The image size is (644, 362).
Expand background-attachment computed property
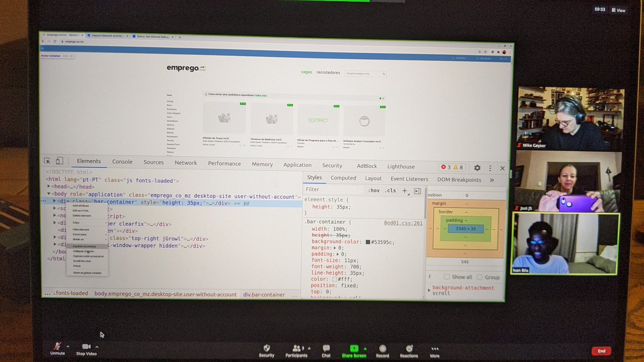click(x=429, y=290)
